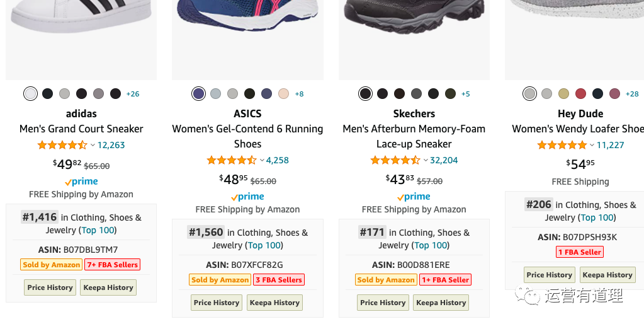Open the Top 100 link under ASICS rank
The height and width of the screenshot is (324, 644).
click(x=264, y=245)
